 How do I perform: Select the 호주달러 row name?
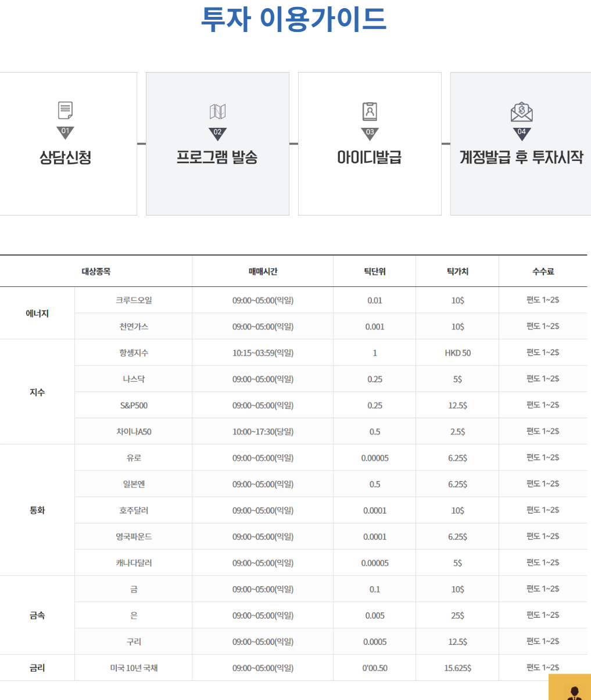point(134,511)
